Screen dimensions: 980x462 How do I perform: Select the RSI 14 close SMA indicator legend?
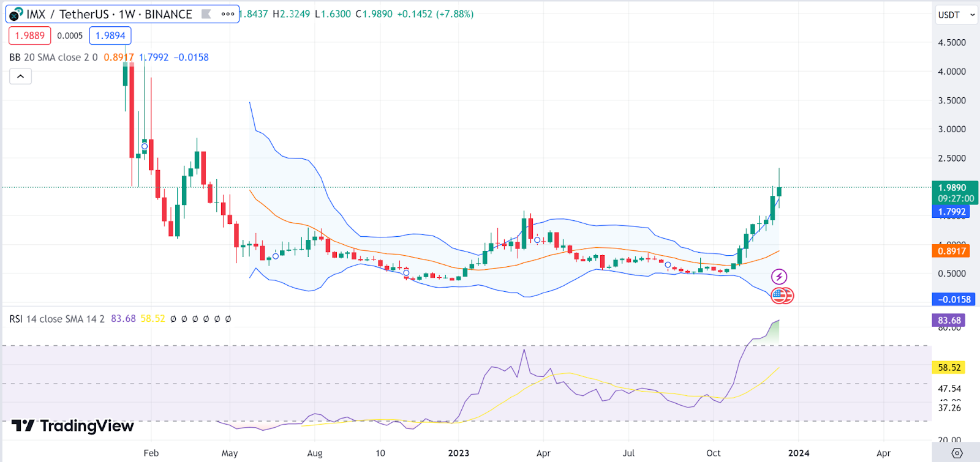pyautogui.click(x=57, y=319)
